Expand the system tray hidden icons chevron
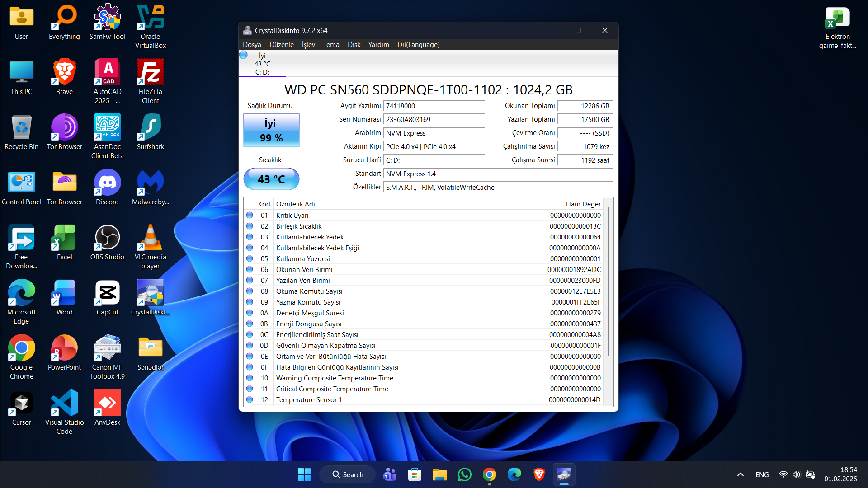The width and height of the screenshot is (868, 488). pos(740,474)
